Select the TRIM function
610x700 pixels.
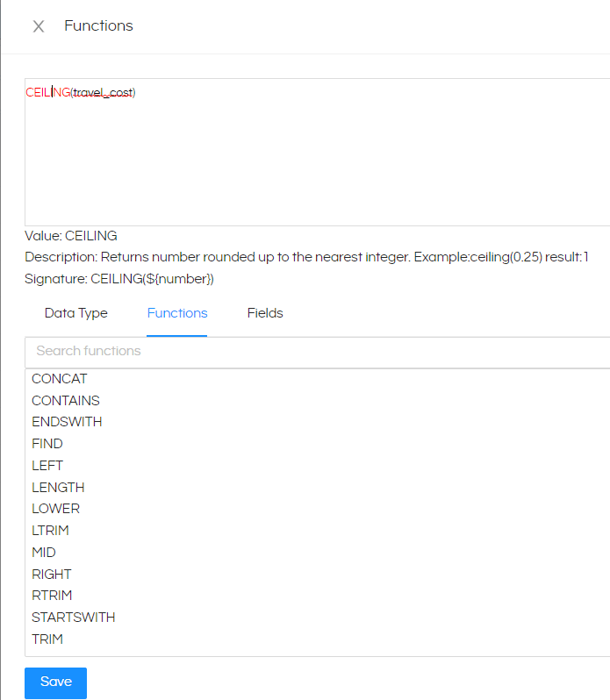tap(47, 639)
